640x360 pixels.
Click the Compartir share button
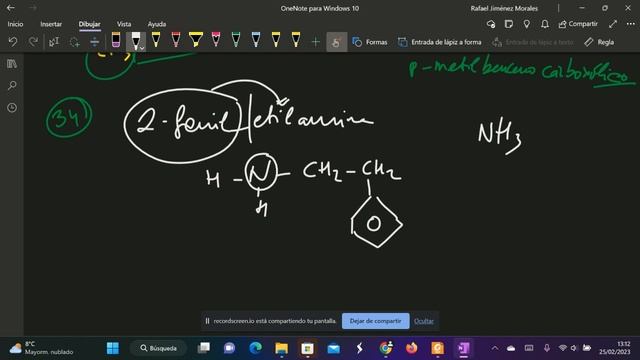tap(578, 24)
